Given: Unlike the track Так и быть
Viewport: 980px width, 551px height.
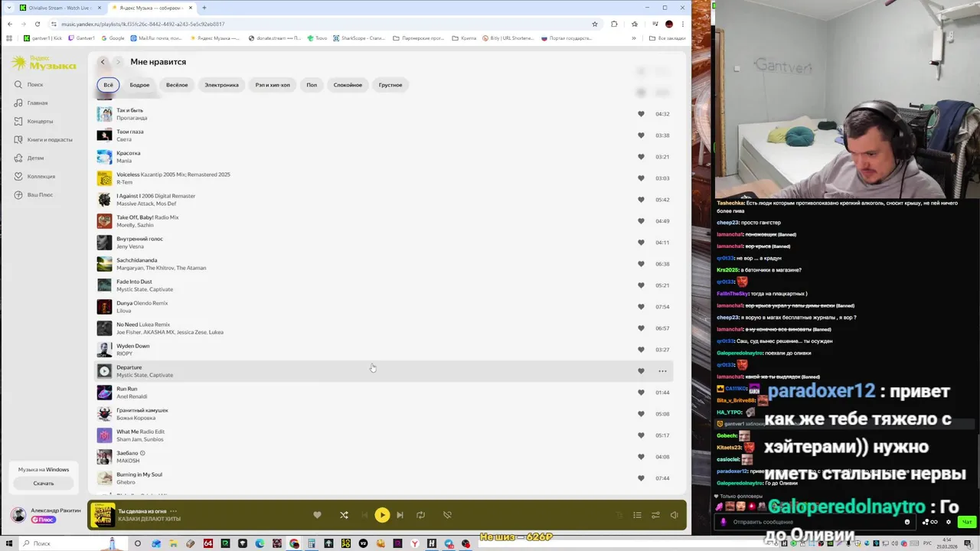Looking at the screenshot, I should point(641,114).
